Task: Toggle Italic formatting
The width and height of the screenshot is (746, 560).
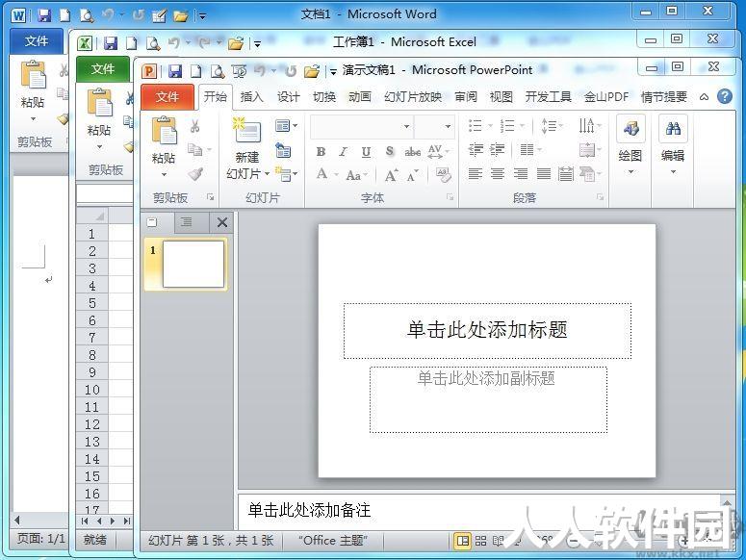Action: click(343, 152)
